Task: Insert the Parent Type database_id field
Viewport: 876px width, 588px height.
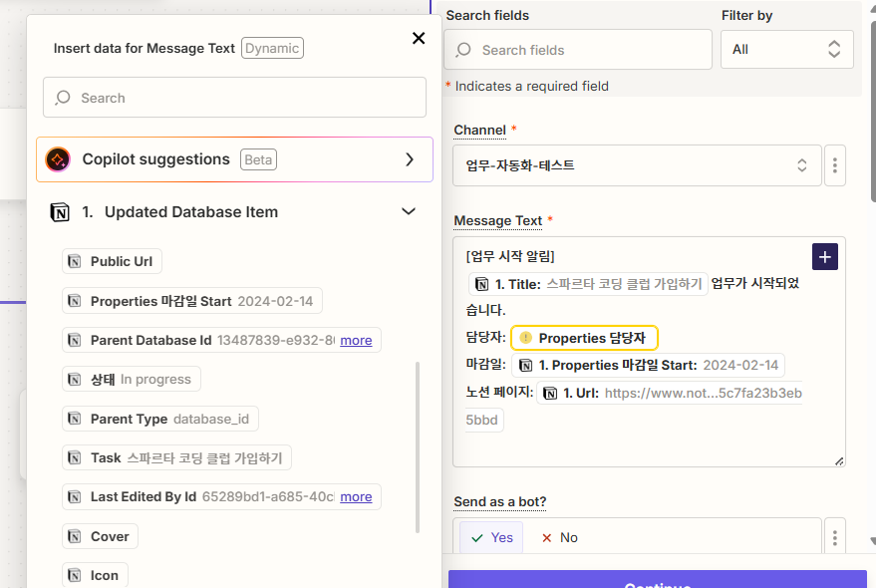Action: (x=160, y=419)
